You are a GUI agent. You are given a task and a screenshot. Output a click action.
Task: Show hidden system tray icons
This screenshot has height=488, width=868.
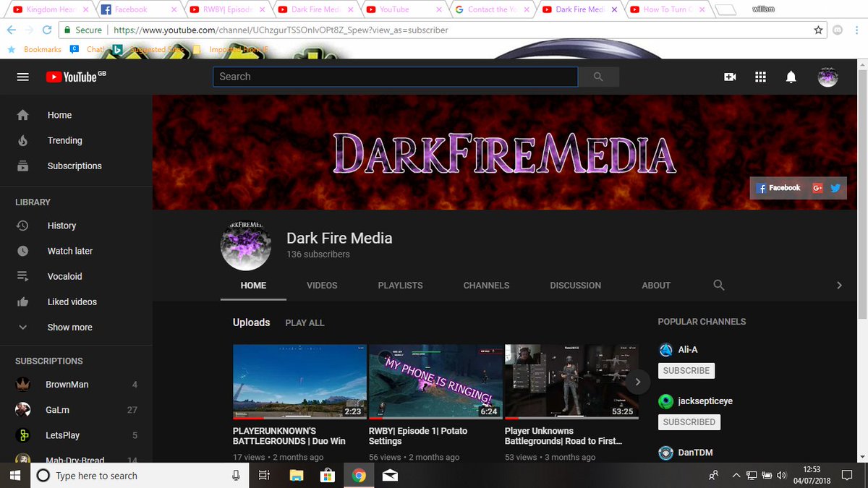tap(736, 476)
